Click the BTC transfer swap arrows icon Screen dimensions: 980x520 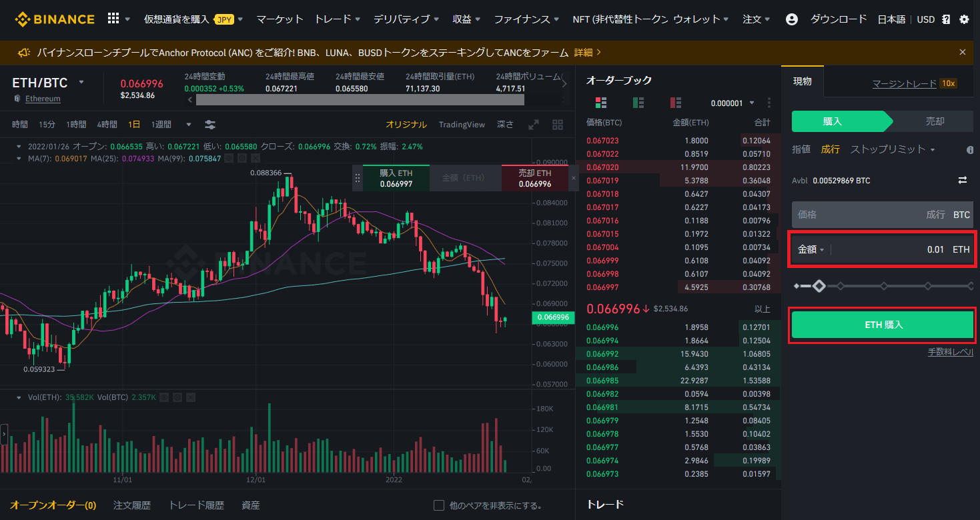coord(963,180)
